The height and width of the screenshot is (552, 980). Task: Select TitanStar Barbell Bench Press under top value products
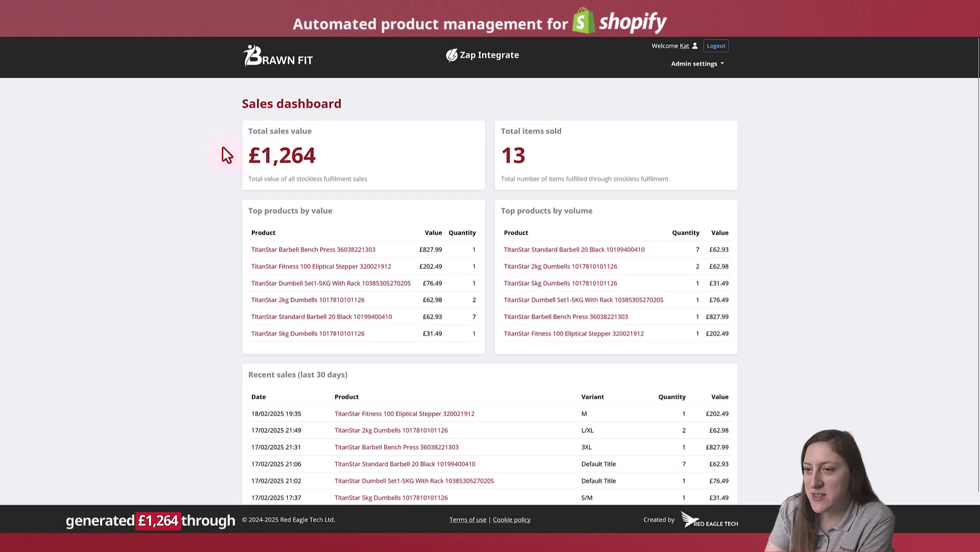(313, 249)
